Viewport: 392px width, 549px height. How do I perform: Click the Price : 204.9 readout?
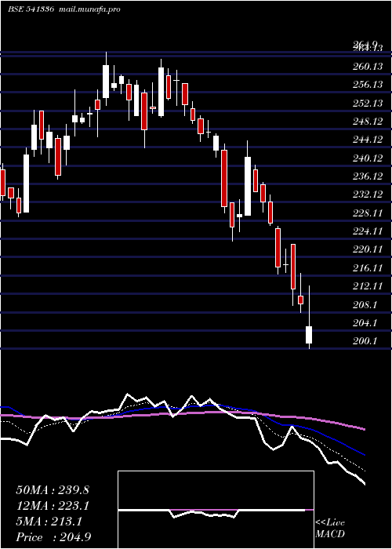53,537
